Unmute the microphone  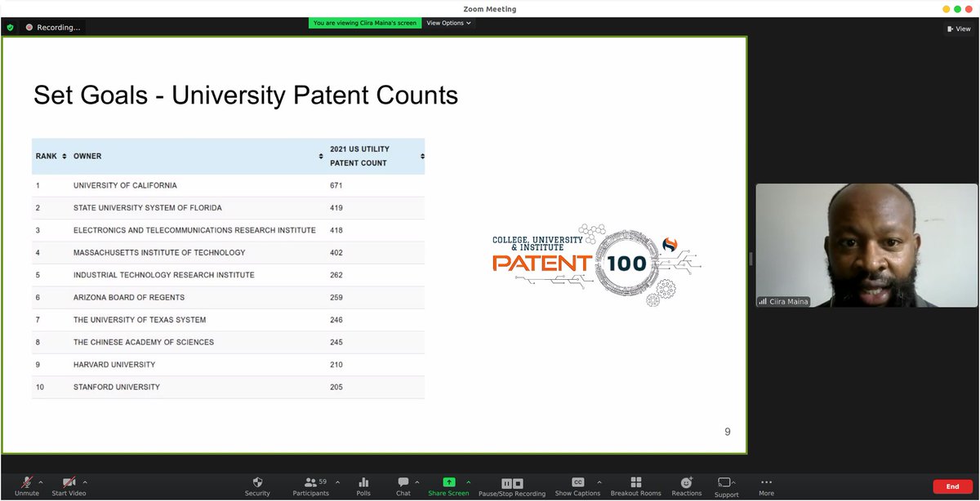[26, 486]
